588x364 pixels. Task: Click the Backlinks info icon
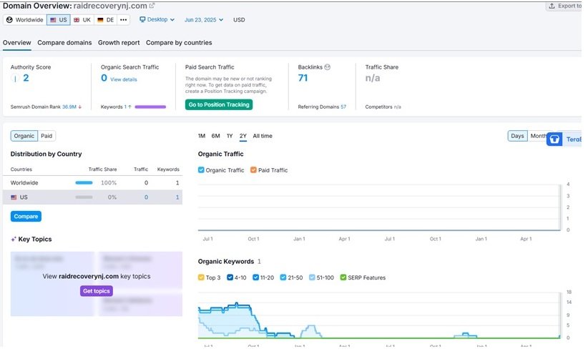[x=328, y=67]
